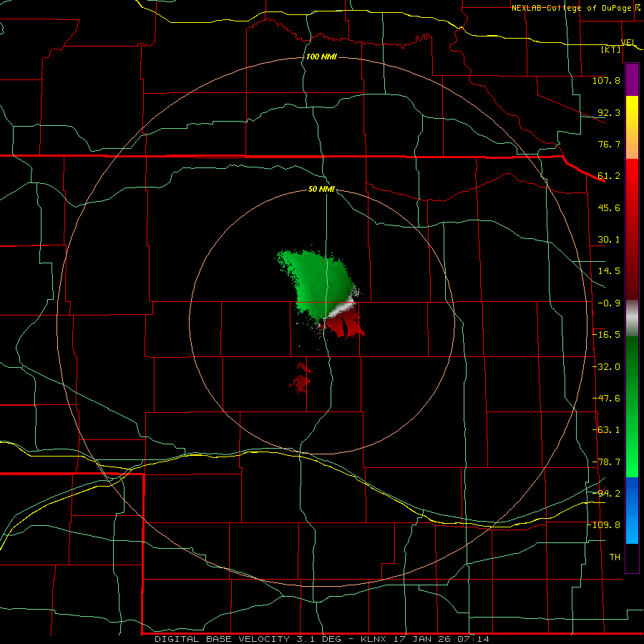Click the VEL legend title
This screenshot has height=644, width=644.
(628, 43)
